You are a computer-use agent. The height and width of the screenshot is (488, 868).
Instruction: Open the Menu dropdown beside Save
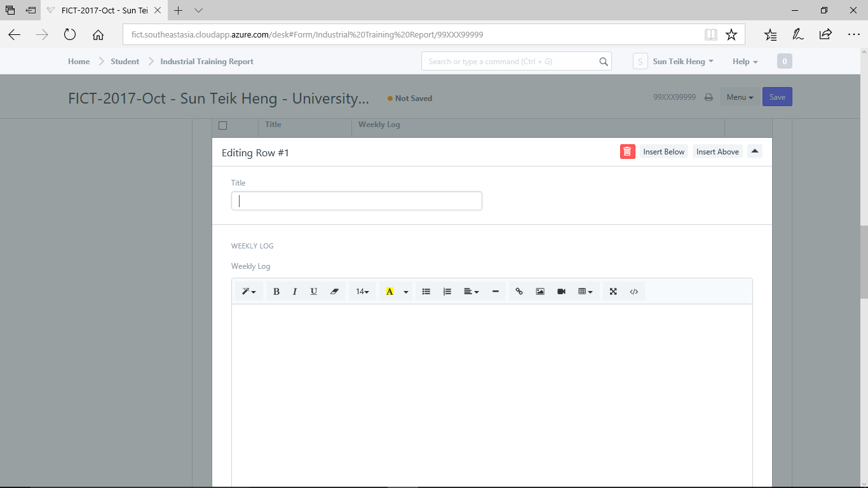pos(740,97)
